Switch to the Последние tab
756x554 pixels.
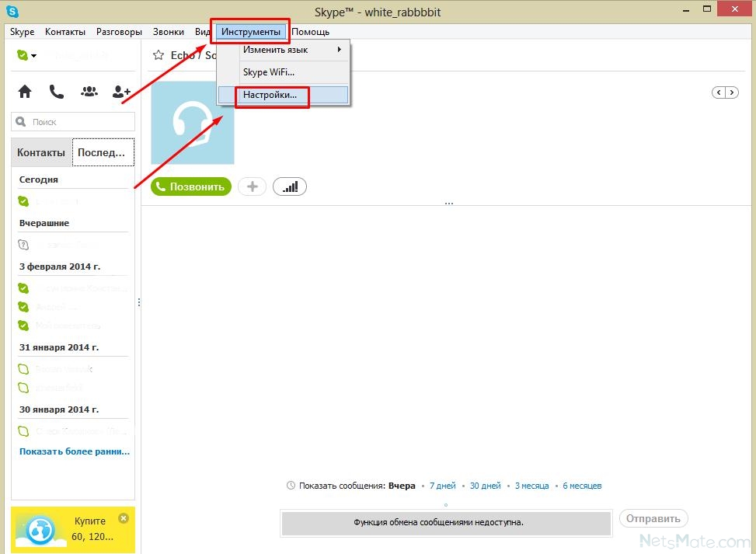pyautogui.click(x=103, y=152)
